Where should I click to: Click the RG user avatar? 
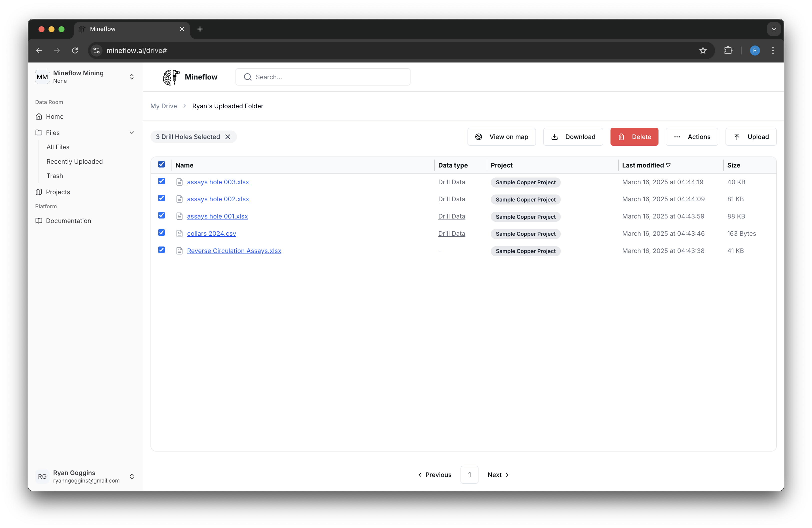42,476
